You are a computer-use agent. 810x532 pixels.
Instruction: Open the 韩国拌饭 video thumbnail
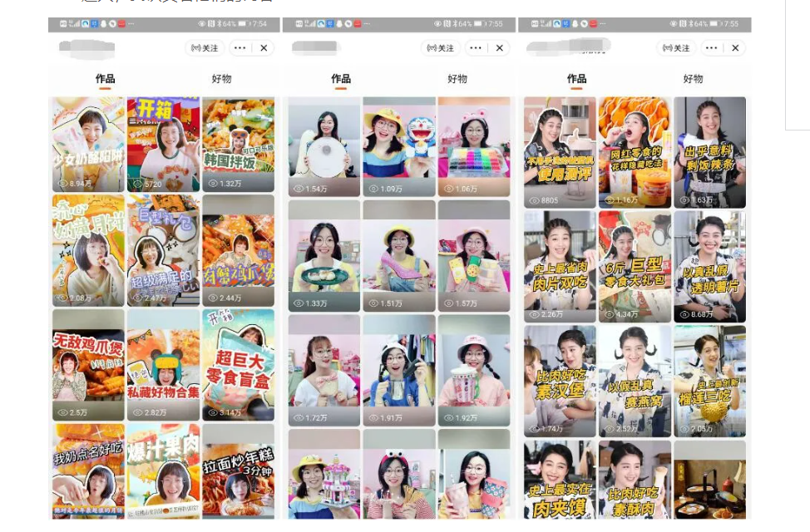coord(238,144)
